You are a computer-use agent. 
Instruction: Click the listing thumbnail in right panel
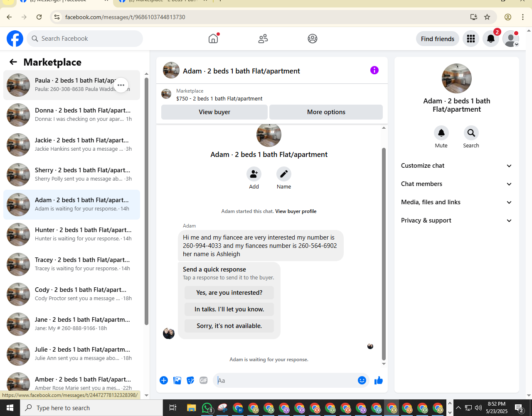[x=457, y=78]
